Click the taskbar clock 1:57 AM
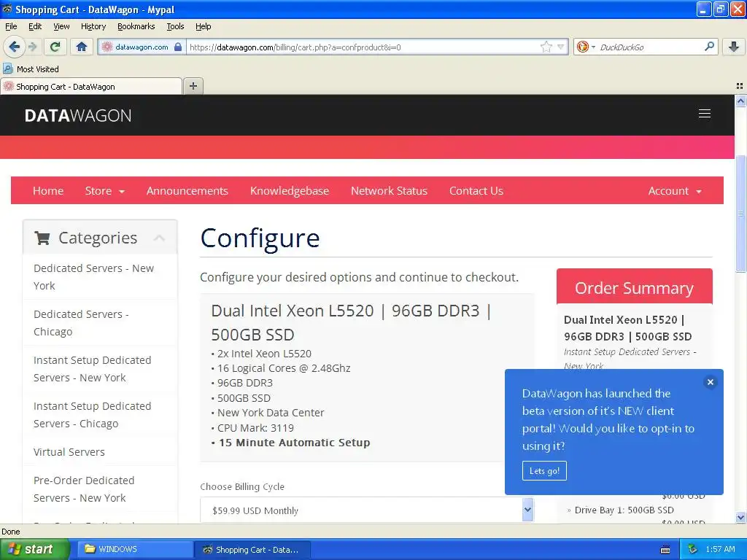Image resolution: width=747 pixels, height=560 pixels. pos(720,549)
